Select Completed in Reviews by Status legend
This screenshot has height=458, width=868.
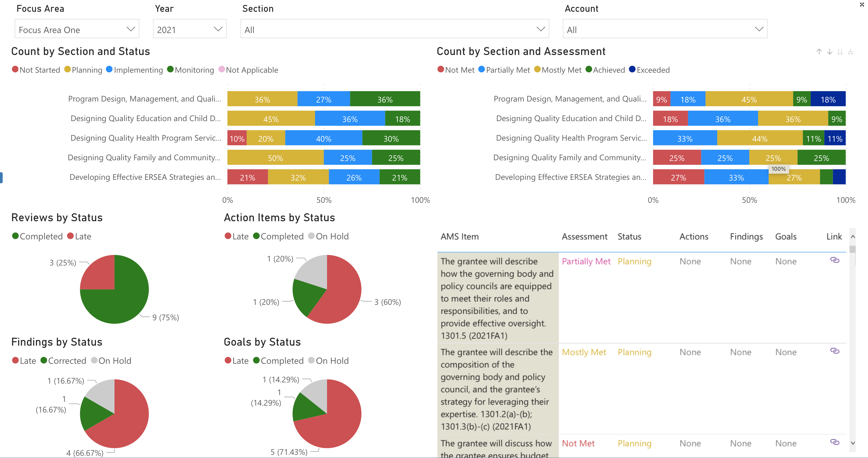tap(37, 236)
